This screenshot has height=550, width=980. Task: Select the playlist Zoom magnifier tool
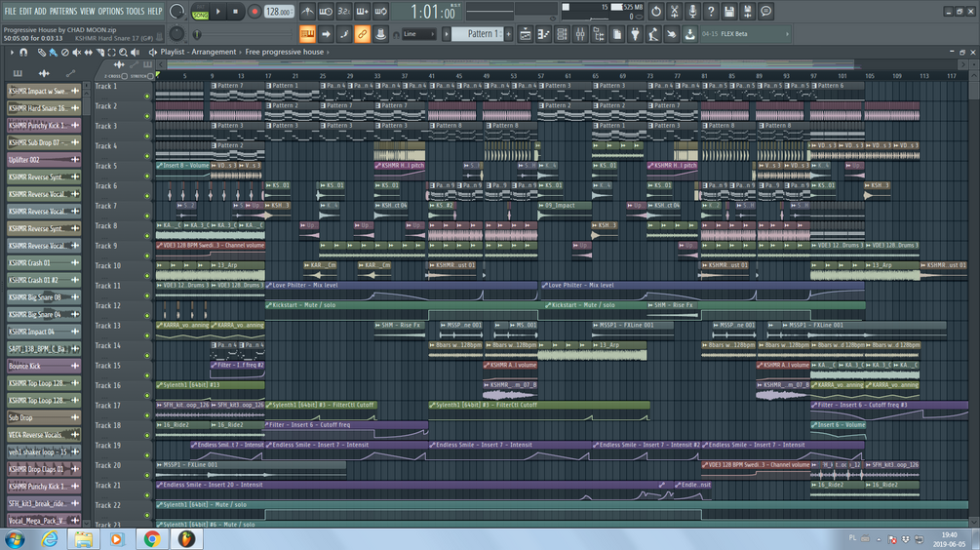click(124, 53)
